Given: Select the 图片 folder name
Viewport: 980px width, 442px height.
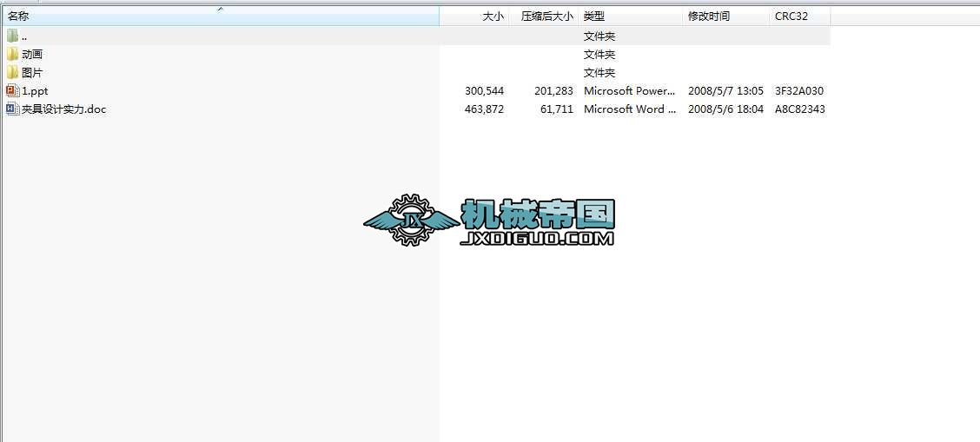Looking at the screenshot, I should click(32, 72).
